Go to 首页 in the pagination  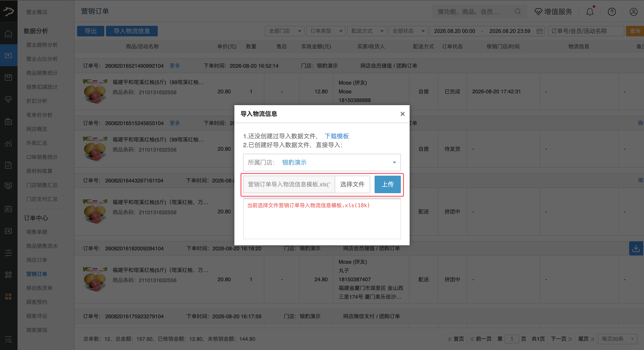coord(456,339)
